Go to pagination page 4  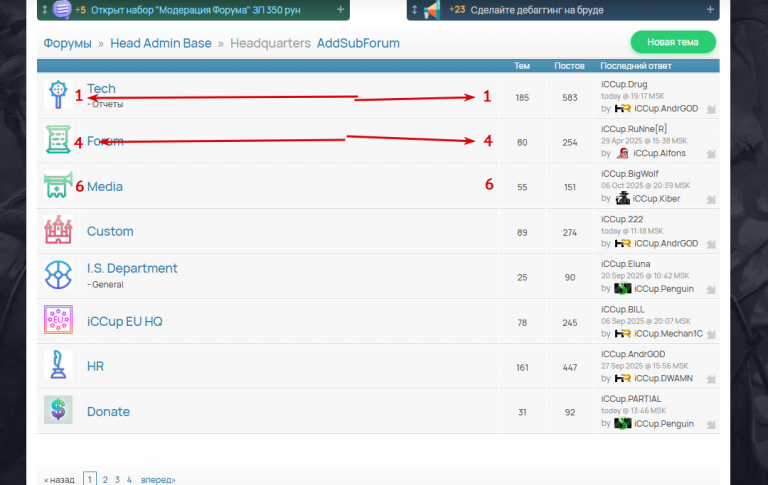click(129, 480)
